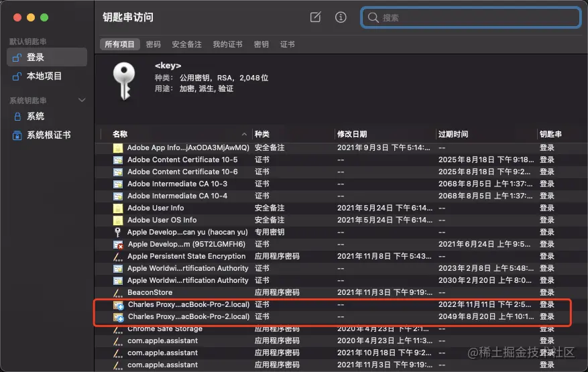The image size is (588, 372).
Task: Click certificate icon for Apple Worldwi... expiring 2030
Action: click(x=118, y=280)
